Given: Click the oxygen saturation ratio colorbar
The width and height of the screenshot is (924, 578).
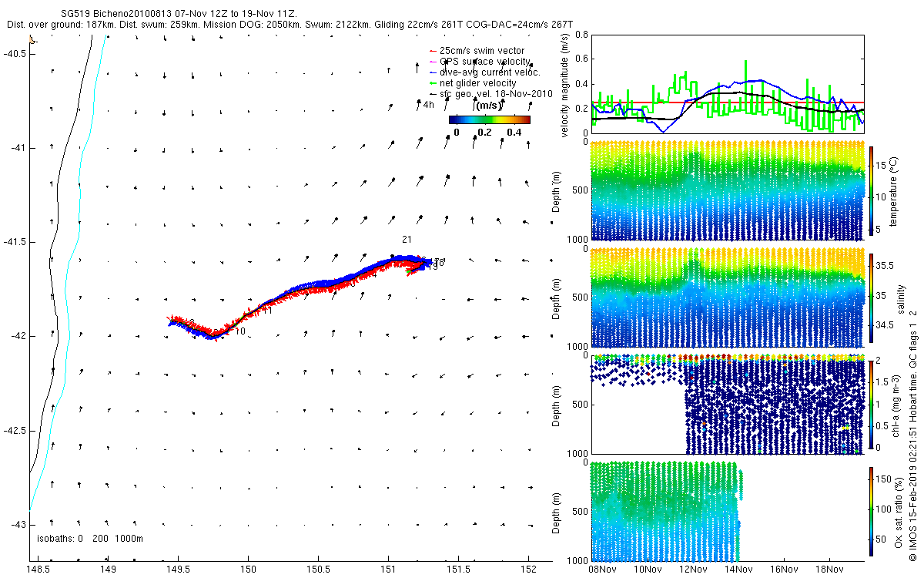Looking at the screenshot, I should pos(871,510).
